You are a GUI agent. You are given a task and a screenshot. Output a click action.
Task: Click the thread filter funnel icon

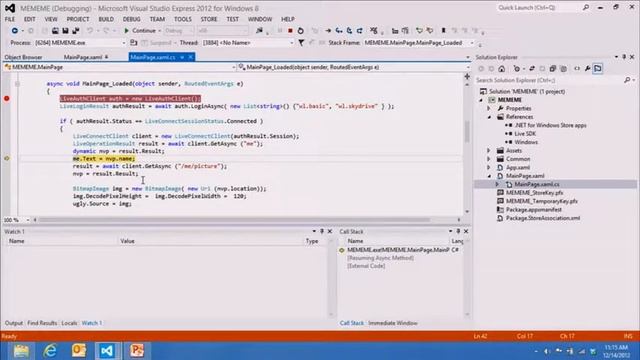tap(301, 42)
